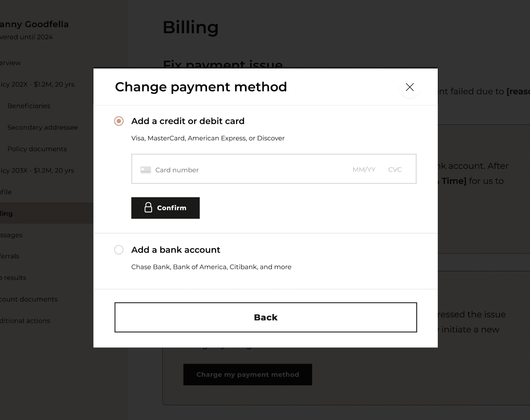Select the Add a credit or debit card option

click(x=119, y=121)
